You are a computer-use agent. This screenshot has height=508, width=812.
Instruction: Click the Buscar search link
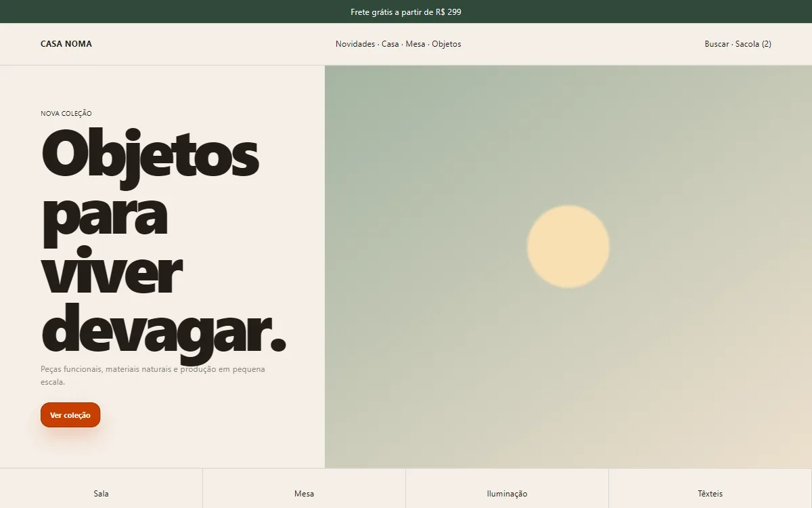(x=717, y=44)
